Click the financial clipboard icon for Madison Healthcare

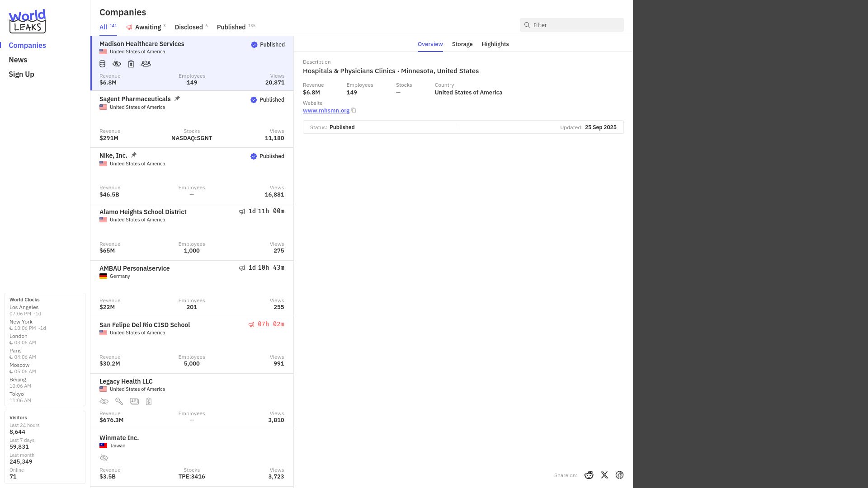click(131, 64)
